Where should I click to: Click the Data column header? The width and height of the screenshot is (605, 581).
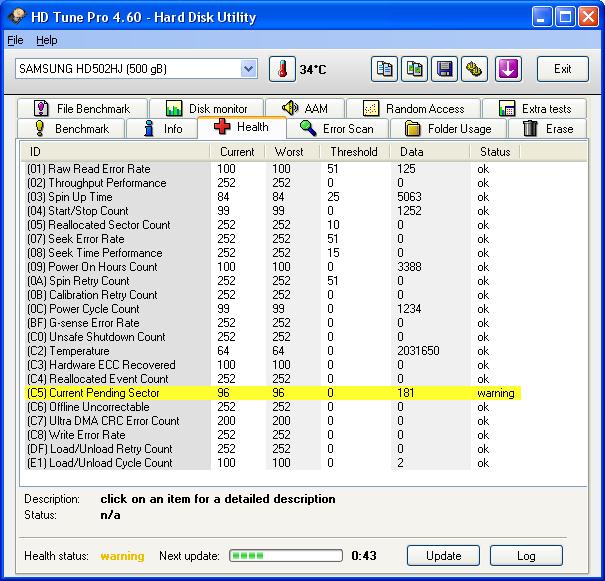click(x=430, y=152)
